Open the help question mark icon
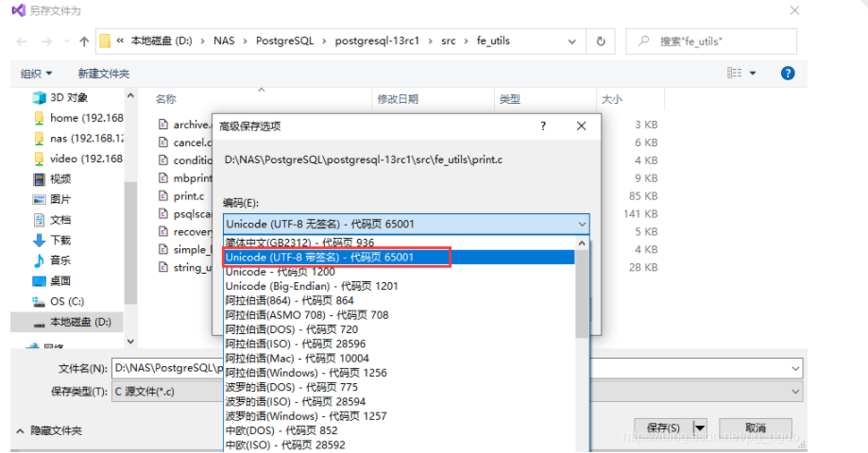The height and width of the screenshot is (453, 868). [x=788, y=73]
